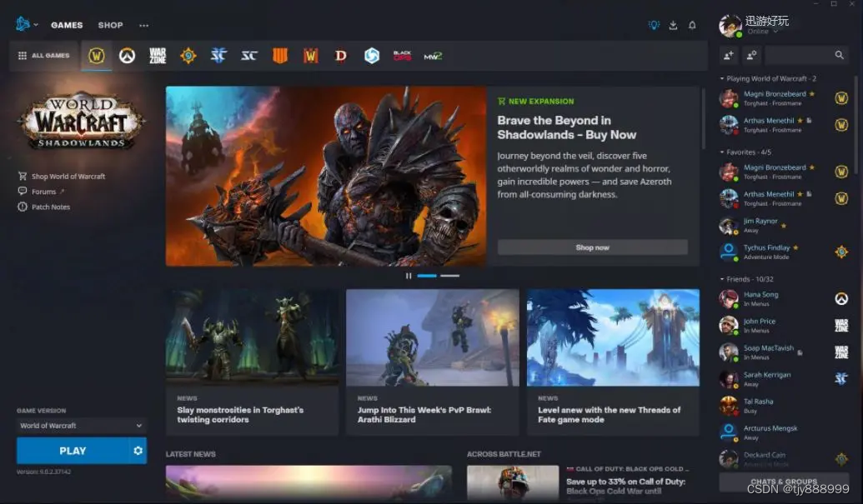This screenshot has height=504, width=863.
Task: Select the Overwatch game icon
Action: pyautogui.click(x=127, y=56)
